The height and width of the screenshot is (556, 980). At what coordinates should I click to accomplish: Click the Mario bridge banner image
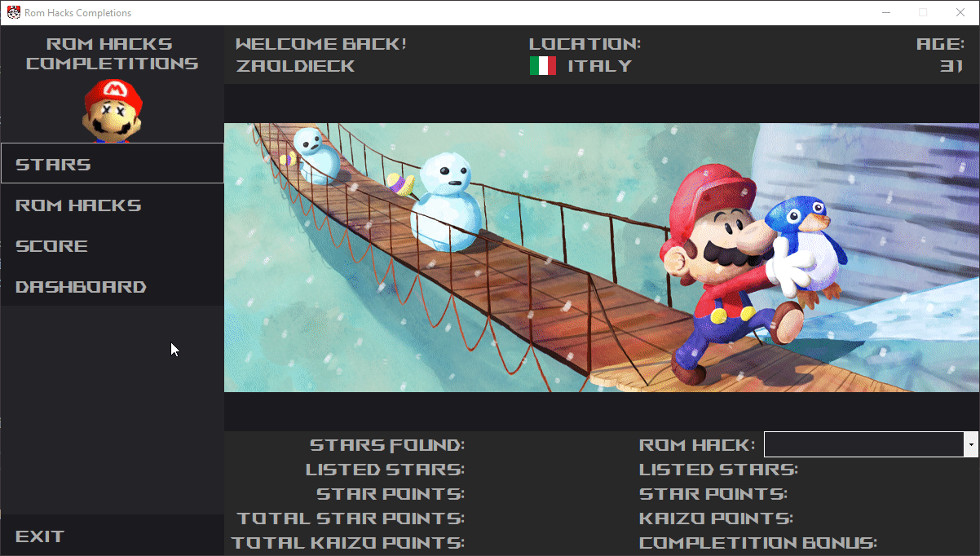[x=602, y=258]
